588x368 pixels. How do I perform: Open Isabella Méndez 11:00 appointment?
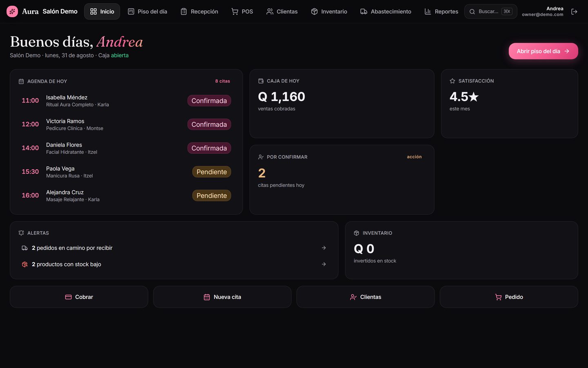click(x=126, y=101)
